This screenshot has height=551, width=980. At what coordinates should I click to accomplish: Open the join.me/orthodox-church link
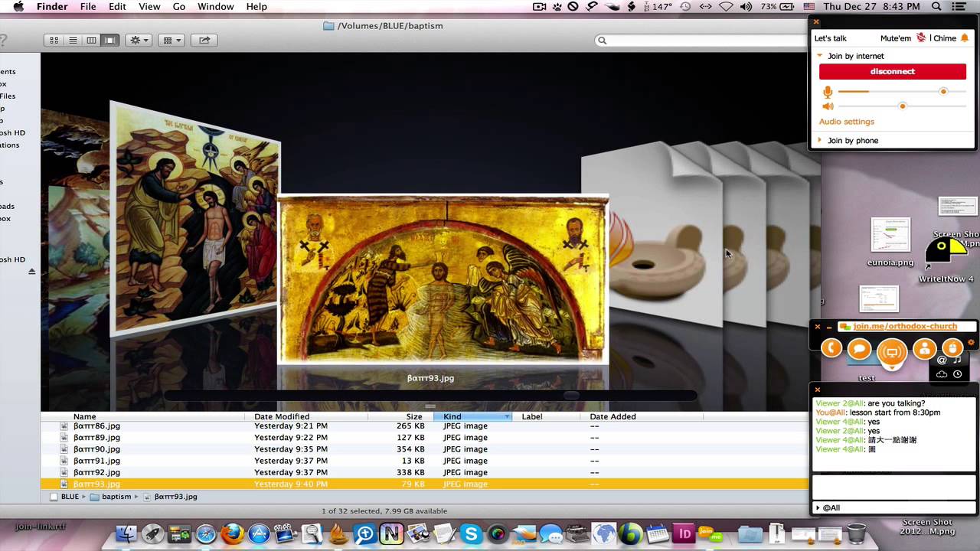point(905,326)
